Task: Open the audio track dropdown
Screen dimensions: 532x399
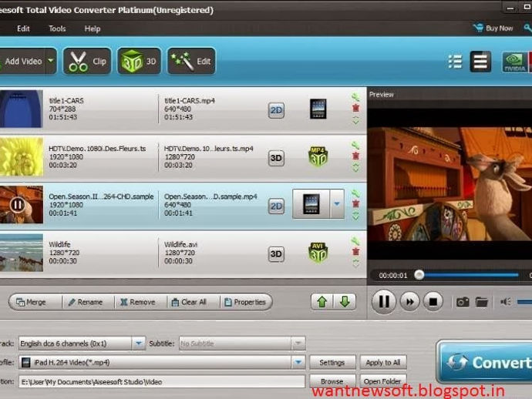Action: [139, 344]
